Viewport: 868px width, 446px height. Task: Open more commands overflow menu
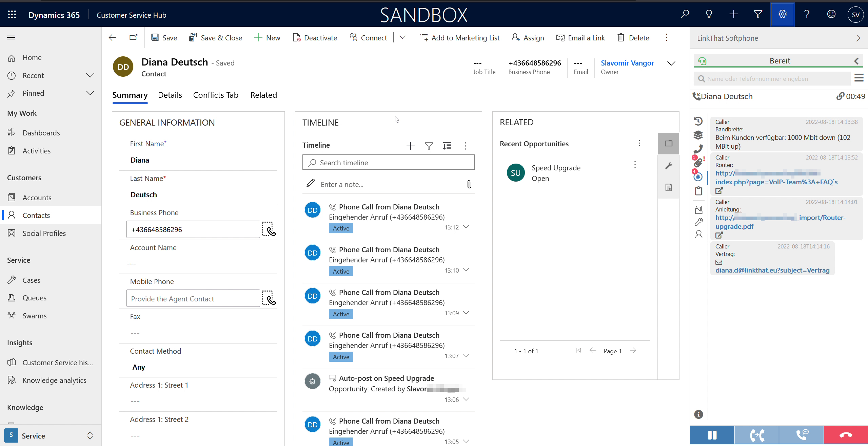(x=666, y=38)
